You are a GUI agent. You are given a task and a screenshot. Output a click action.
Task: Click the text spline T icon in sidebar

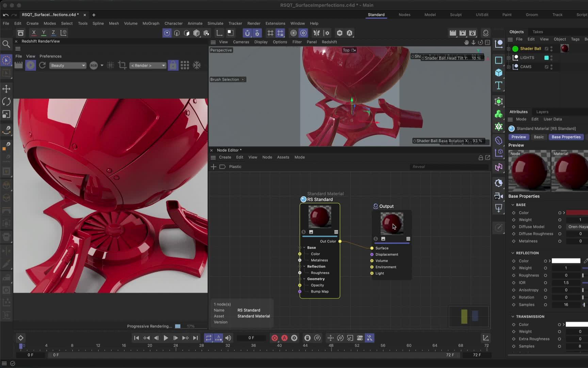click(498, 86)
